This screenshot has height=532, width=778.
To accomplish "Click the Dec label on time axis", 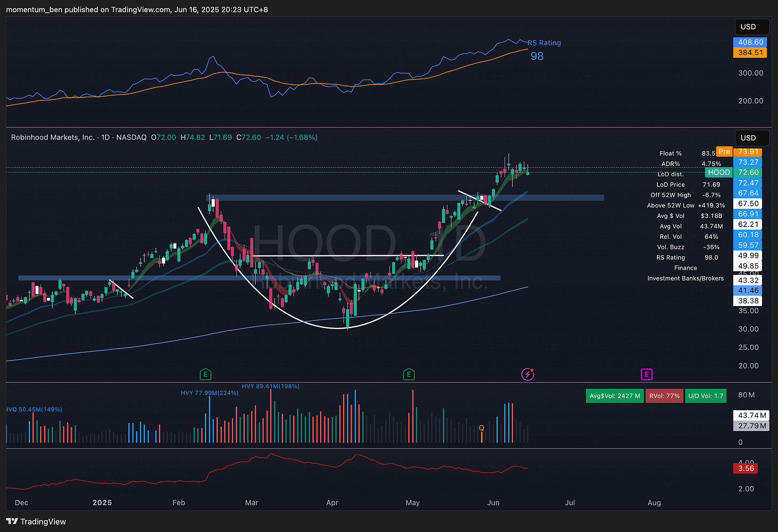I will [21, 503].
